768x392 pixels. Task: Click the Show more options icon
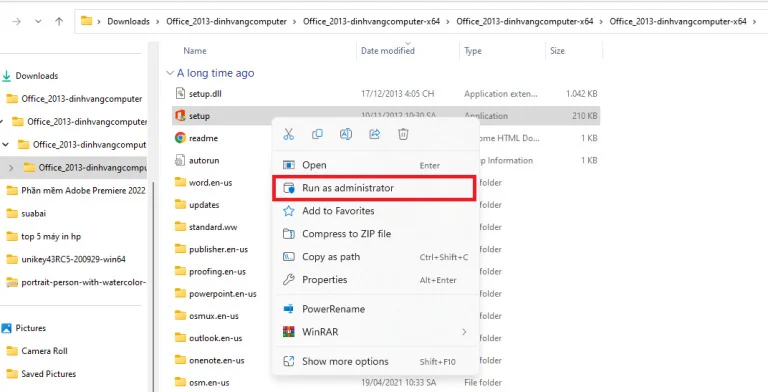click(288, 362)
